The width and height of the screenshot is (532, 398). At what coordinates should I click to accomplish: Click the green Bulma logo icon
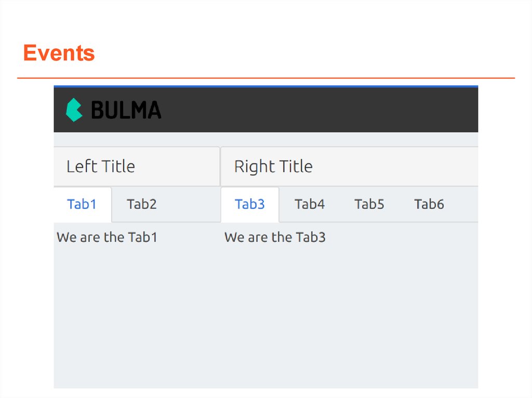pos(74,110)
